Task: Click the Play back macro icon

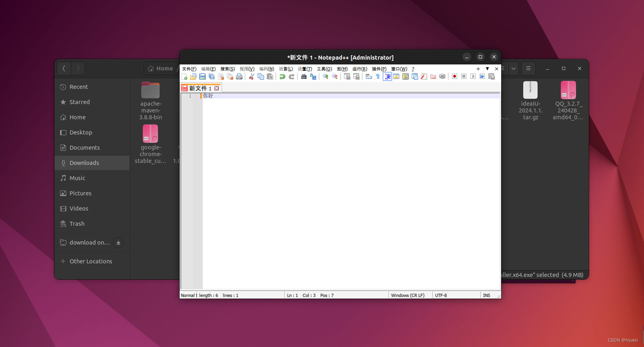Action: [473, 76]
